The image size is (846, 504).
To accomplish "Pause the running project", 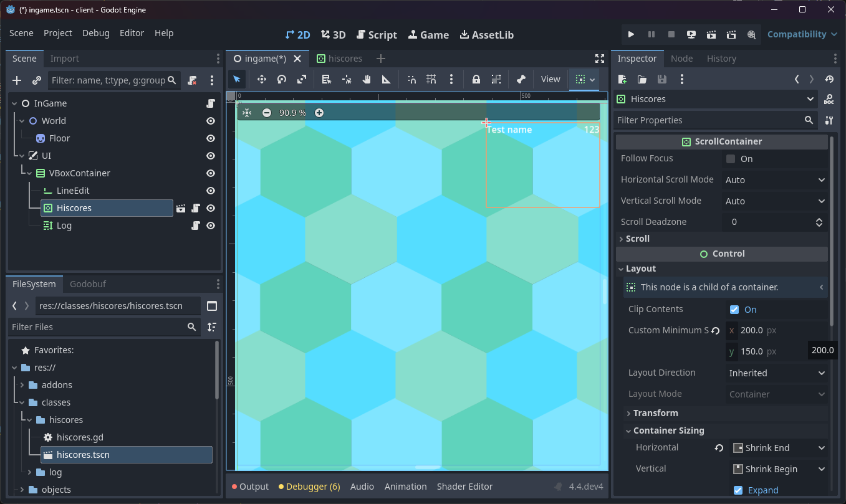I will pyautogui.click(x=651, y=34).
